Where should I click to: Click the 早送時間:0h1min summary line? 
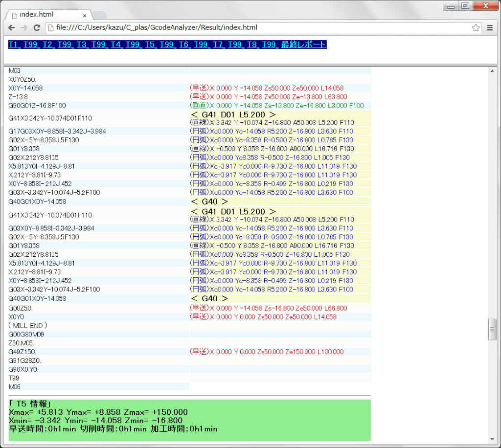(x=113, y=429)
